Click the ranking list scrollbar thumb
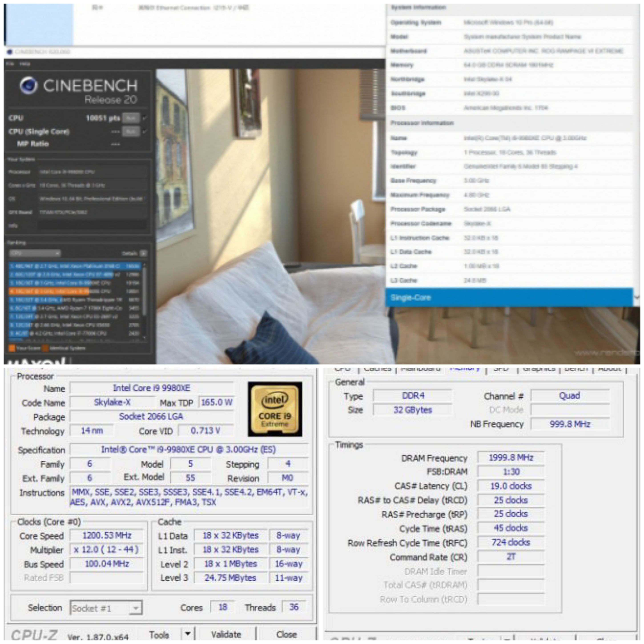 coord(144,292)
